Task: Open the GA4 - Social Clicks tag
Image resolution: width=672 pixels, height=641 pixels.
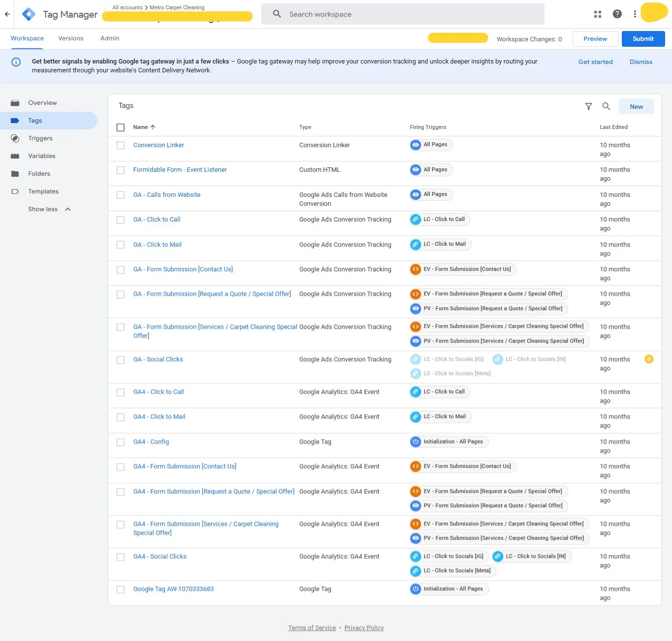Action: tap(160, 557)
